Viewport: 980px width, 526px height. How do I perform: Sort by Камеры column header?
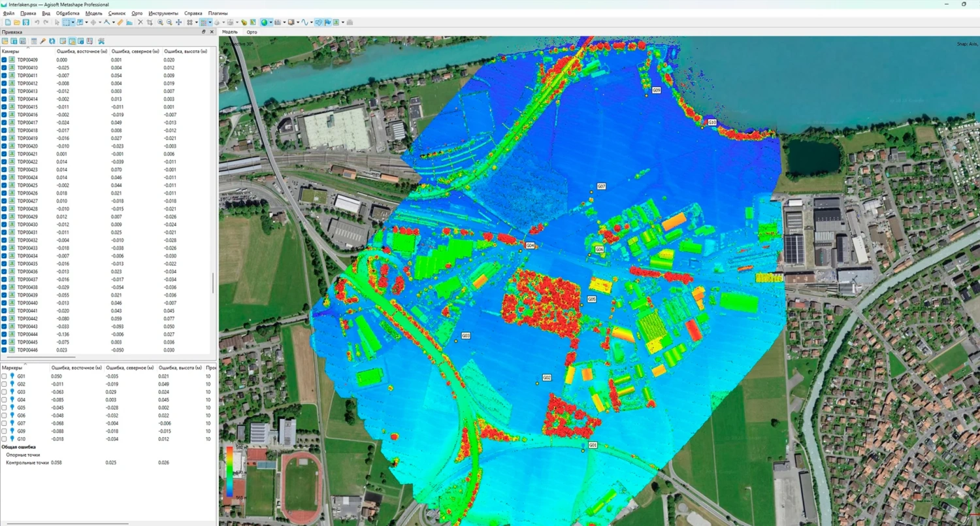point(27,51)
